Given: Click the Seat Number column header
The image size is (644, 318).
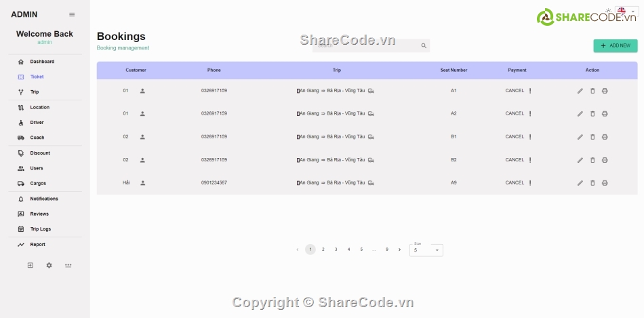Looking at the screenshot, I should [454, 71].
